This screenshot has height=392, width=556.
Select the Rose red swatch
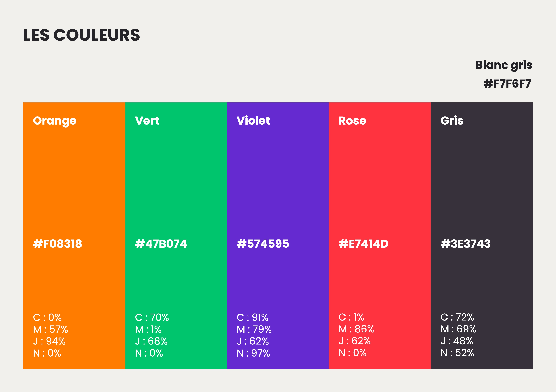(x=380, y=236)
